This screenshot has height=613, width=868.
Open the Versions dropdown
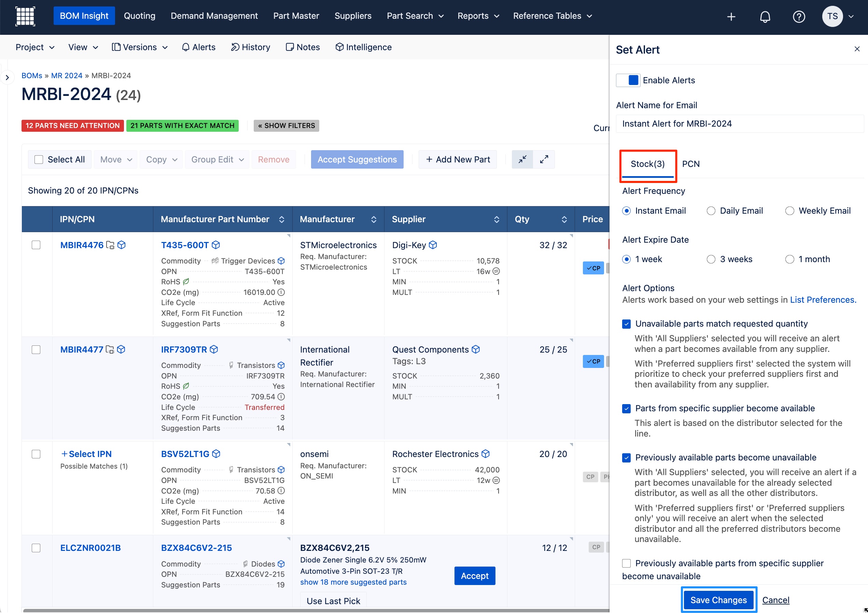(x=140, y=47)
